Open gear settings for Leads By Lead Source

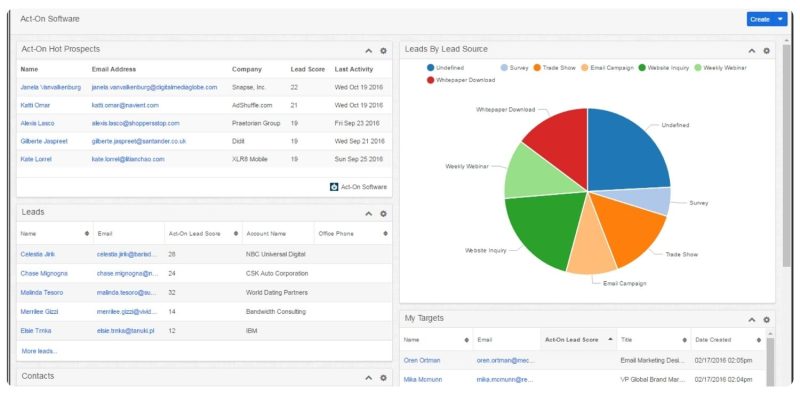pos(766,51)
